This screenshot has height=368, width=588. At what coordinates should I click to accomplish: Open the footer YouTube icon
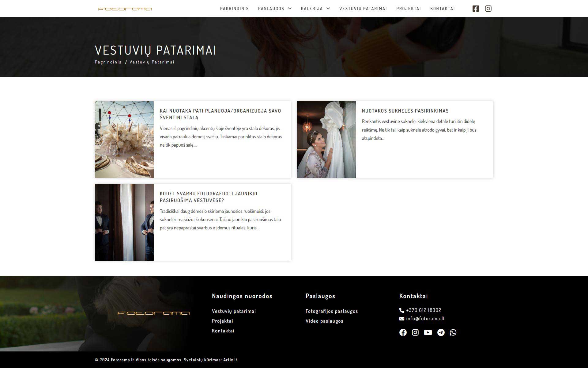pyautogui.click(x=428, y=332)
